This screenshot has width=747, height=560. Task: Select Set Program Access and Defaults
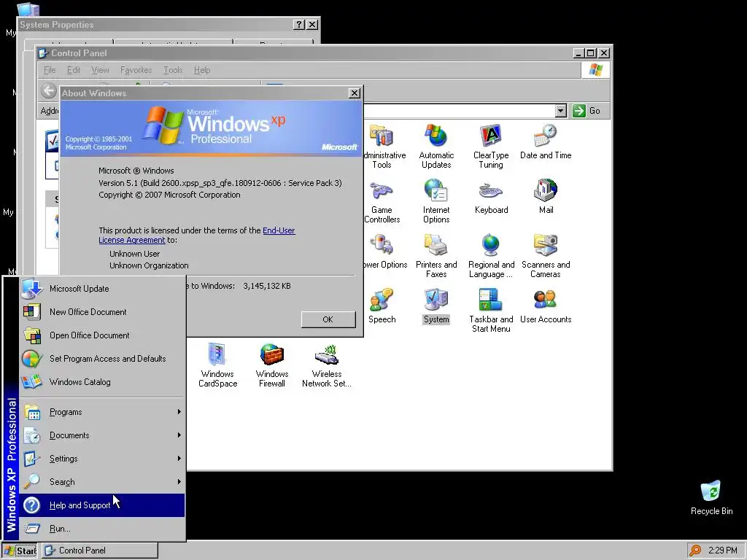[102, 359]
